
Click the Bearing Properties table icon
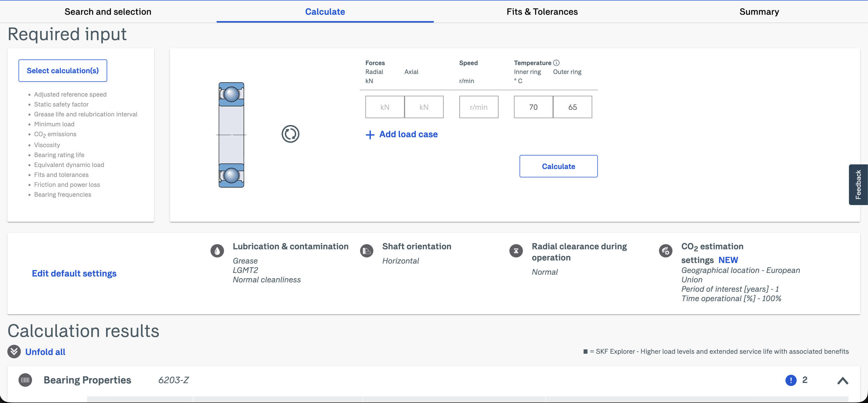[25, 380]
